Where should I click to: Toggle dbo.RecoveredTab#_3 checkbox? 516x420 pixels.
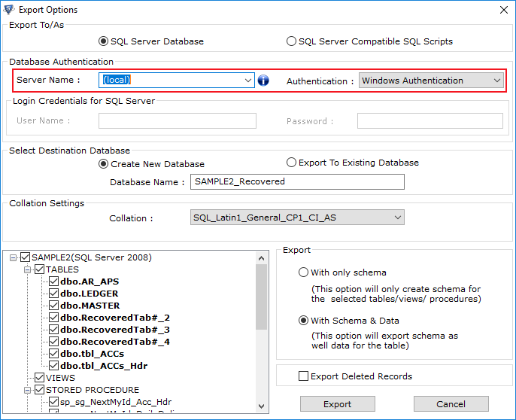click(x=53, y=330)
